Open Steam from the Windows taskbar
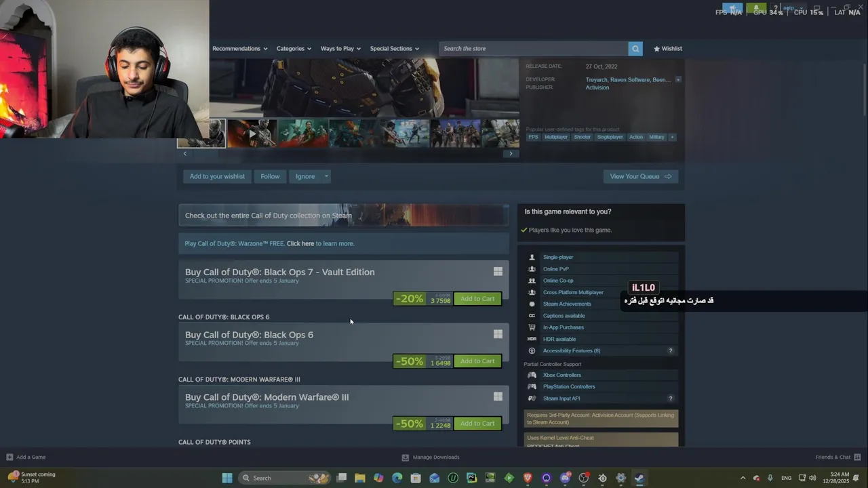The image size is (868, 488). [x=639, y=478]
